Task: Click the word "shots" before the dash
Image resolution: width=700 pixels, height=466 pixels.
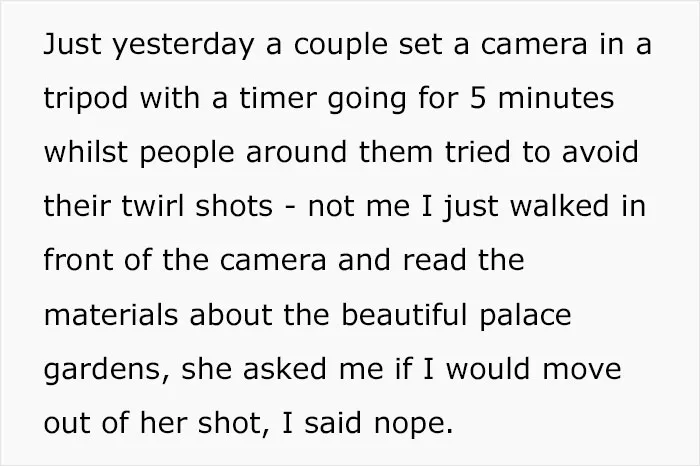Action: [x=234, y=206]
